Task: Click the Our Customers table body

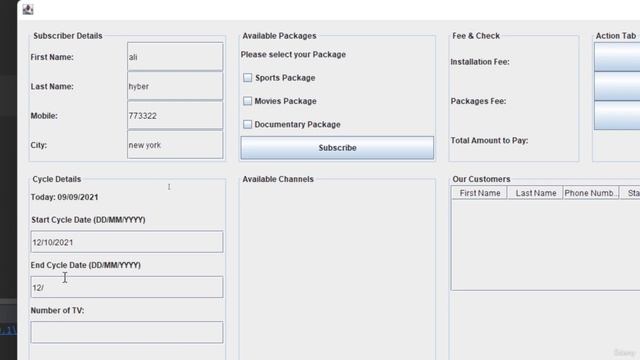Action: coord(546,245)
